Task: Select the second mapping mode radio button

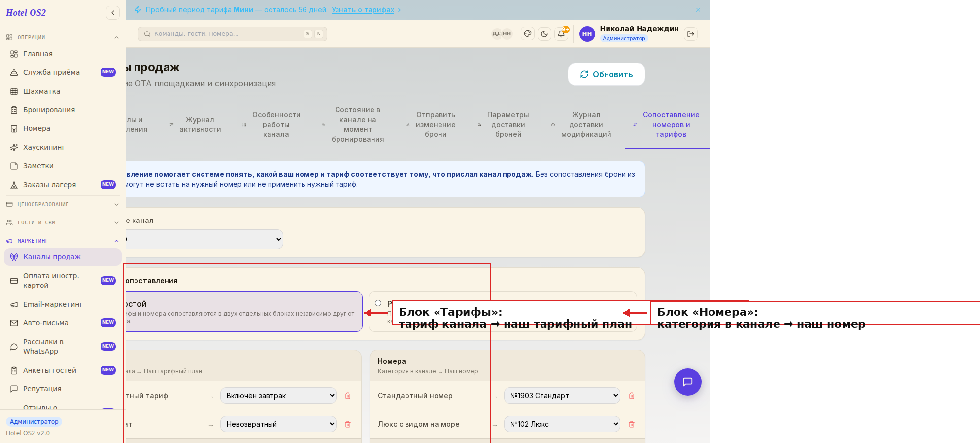Action: (378, 303)
